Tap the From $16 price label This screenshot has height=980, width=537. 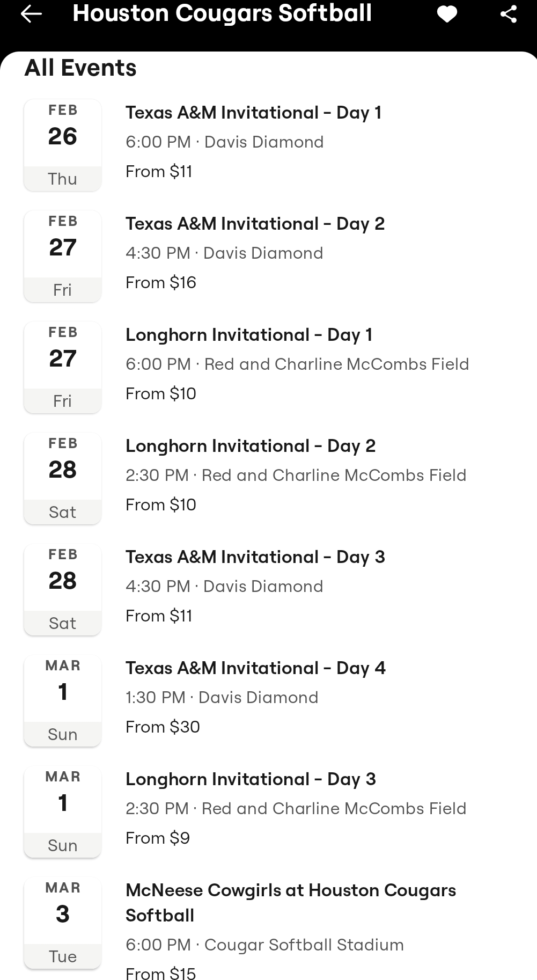[x=161, y=283]
